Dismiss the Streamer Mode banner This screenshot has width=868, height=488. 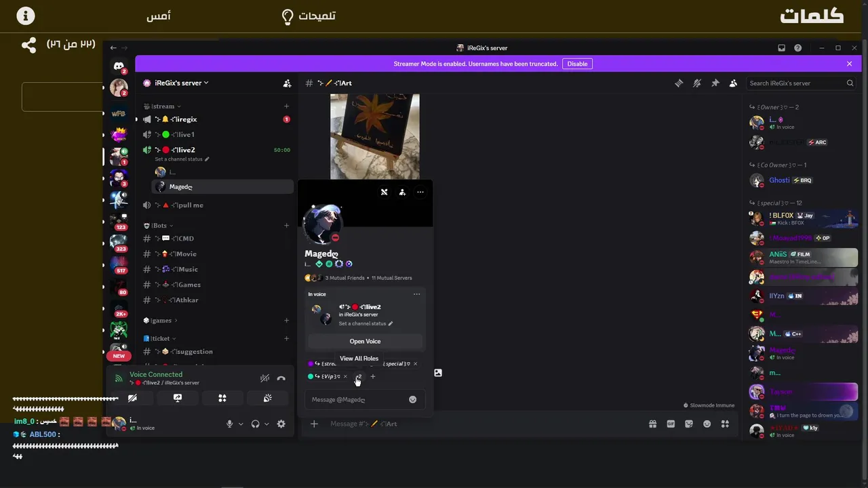tap(849, 64)
